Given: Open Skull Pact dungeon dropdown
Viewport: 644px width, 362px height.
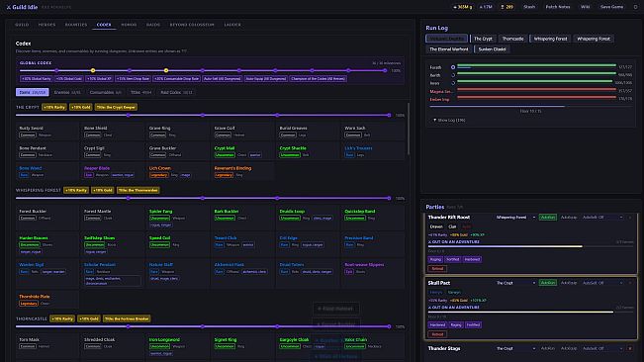Looking at the screenshot, I should tap(515, 283).
